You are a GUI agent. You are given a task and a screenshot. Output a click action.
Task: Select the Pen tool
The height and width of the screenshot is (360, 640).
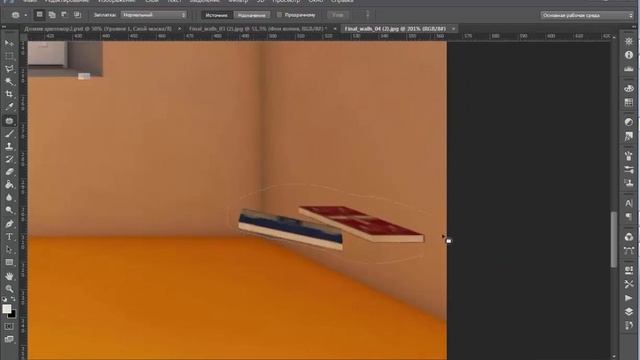[x=9, y=224]
